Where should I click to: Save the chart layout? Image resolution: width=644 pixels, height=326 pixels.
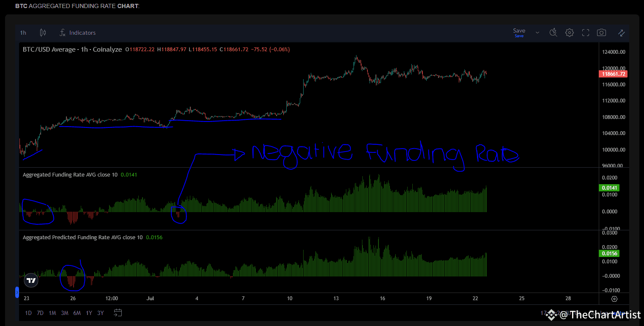coord(519,32)
